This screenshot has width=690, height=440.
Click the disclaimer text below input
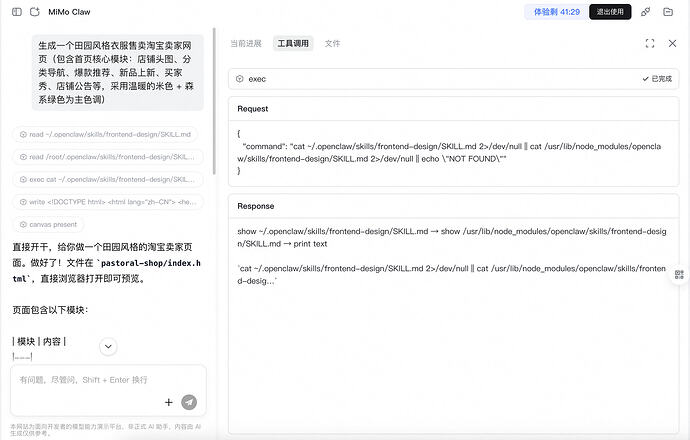coord(106,430)
